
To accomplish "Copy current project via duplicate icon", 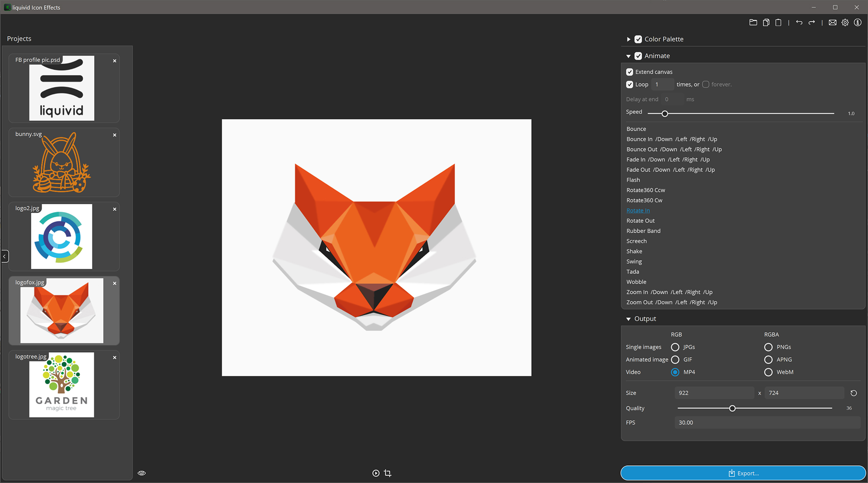I will coord(766,22).
